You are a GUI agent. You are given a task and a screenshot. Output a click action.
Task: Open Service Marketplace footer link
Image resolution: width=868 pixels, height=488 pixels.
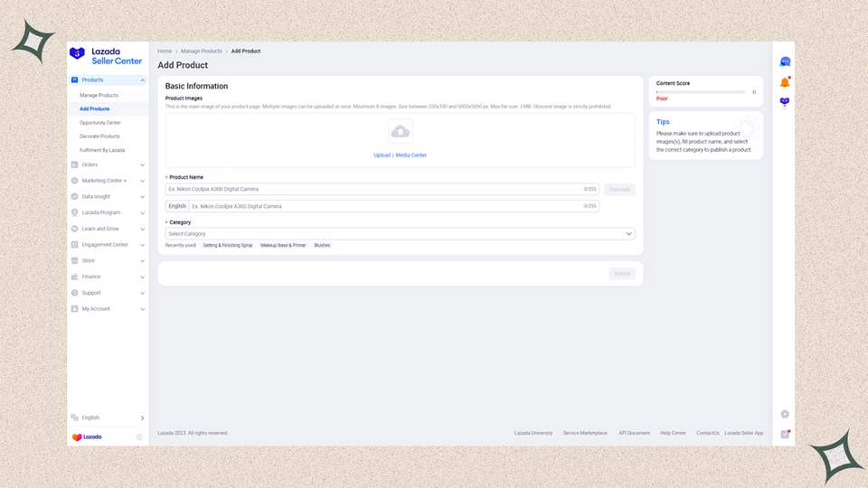coord(585,433)
